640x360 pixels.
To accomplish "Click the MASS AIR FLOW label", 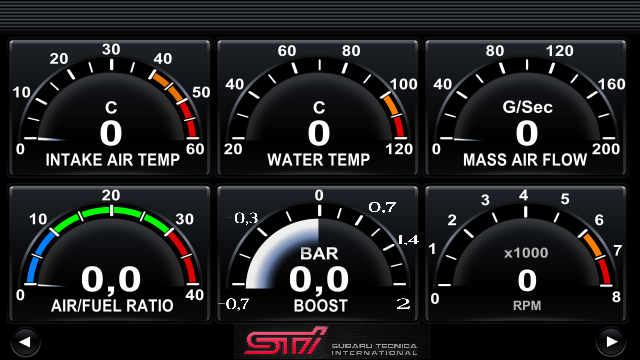I will [525, 160].
